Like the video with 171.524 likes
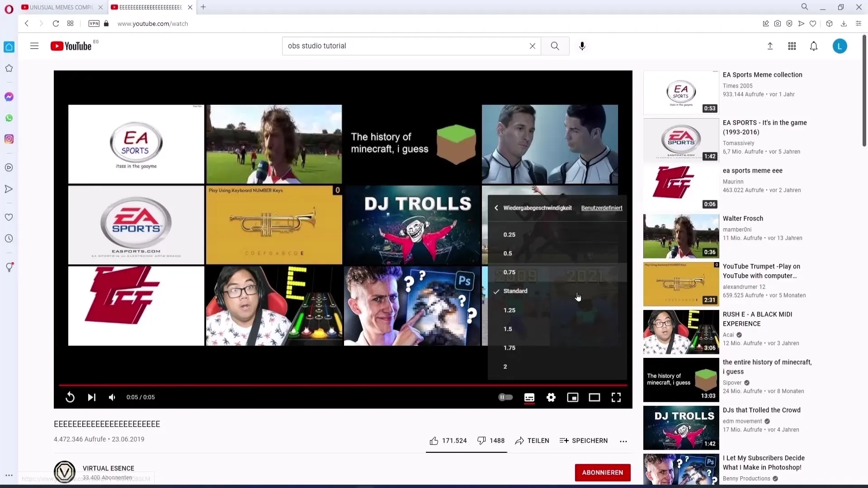Viewport: 868px width, 488px height. coord(448,441)
